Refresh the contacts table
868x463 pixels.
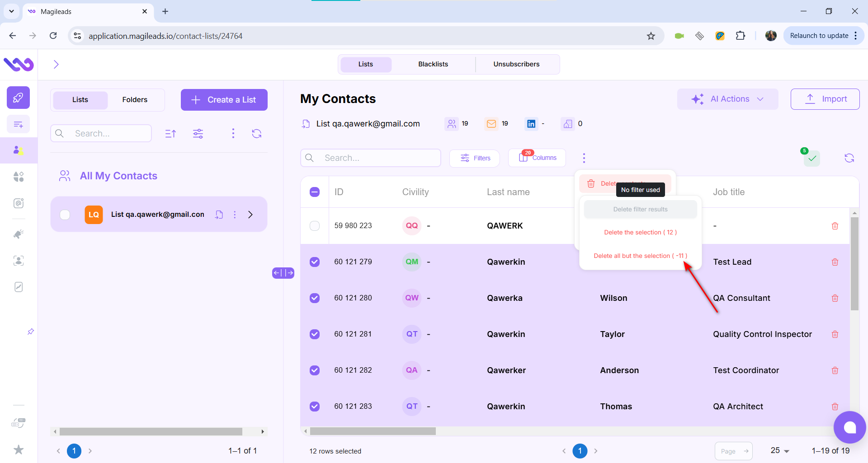click(849, 158)
